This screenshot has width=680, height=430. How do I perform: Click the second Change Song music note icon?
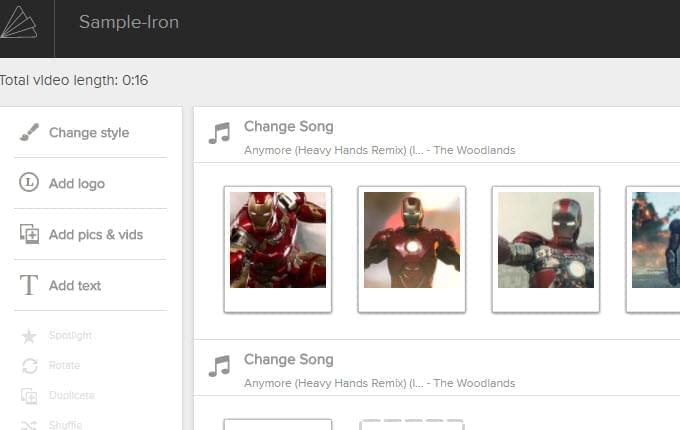219,366
